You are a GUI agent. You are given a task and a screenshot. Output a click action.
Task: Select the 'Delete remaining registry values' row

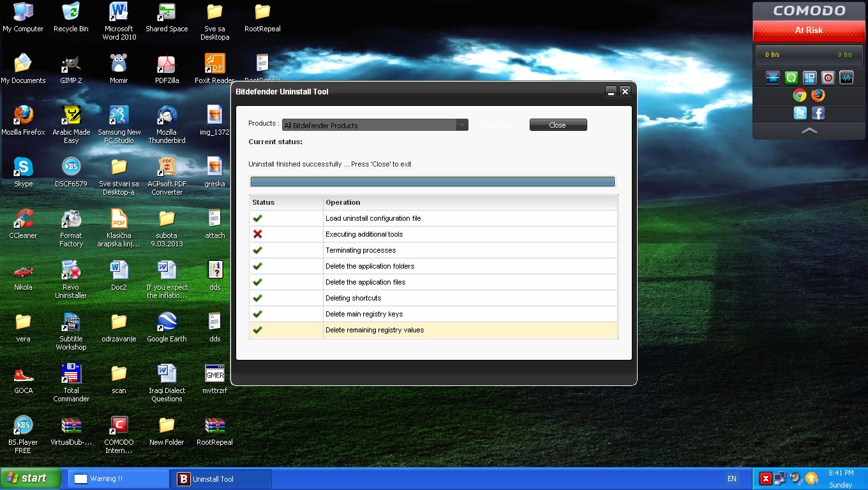pyautogui.click(x=433, y=330)
